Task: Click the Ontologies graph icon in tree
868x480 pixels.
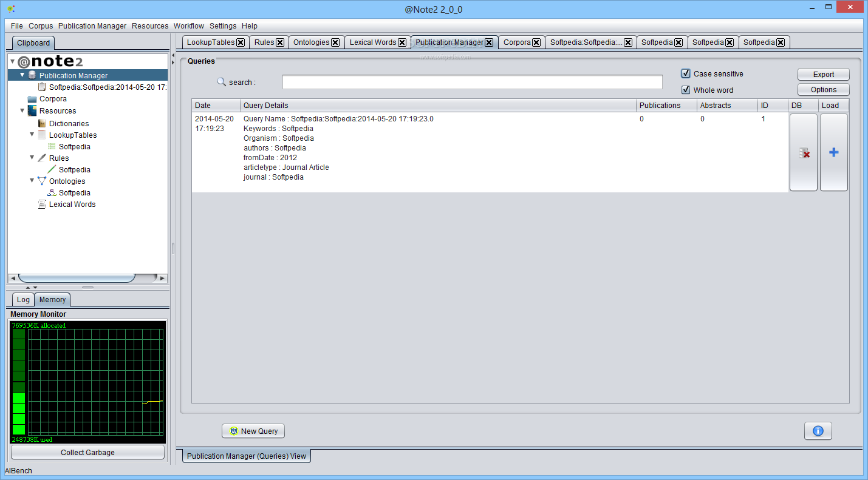Action: pos(42,181)
